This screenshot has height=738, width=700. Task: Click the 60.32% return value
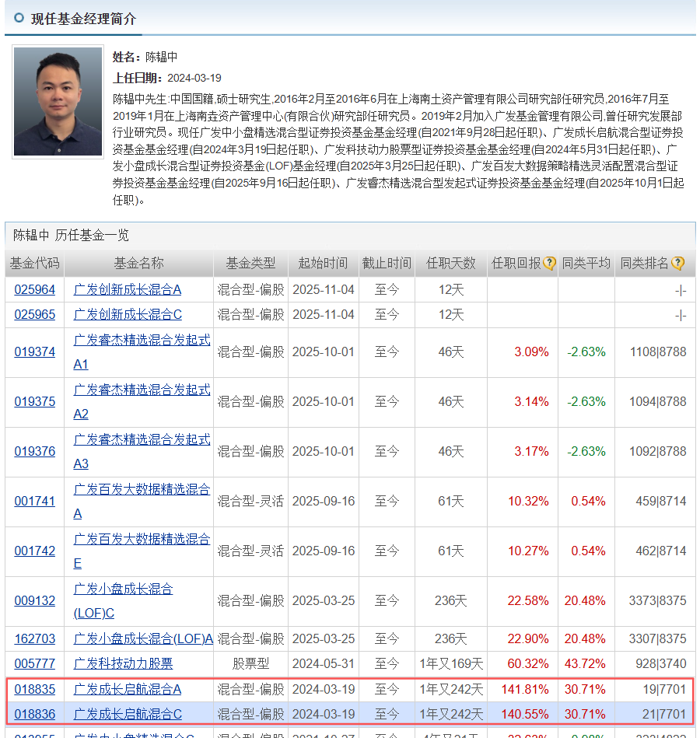(x=528, y=663)
